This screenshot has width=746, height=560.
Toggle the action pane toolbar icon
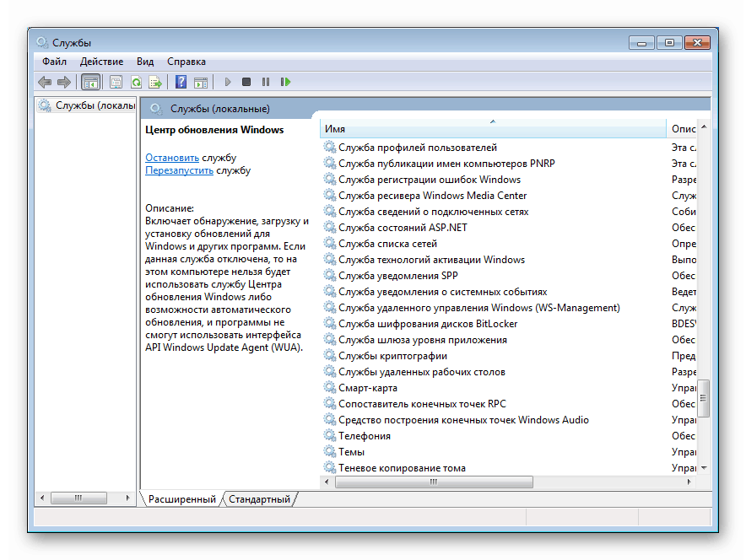point(201,83)
